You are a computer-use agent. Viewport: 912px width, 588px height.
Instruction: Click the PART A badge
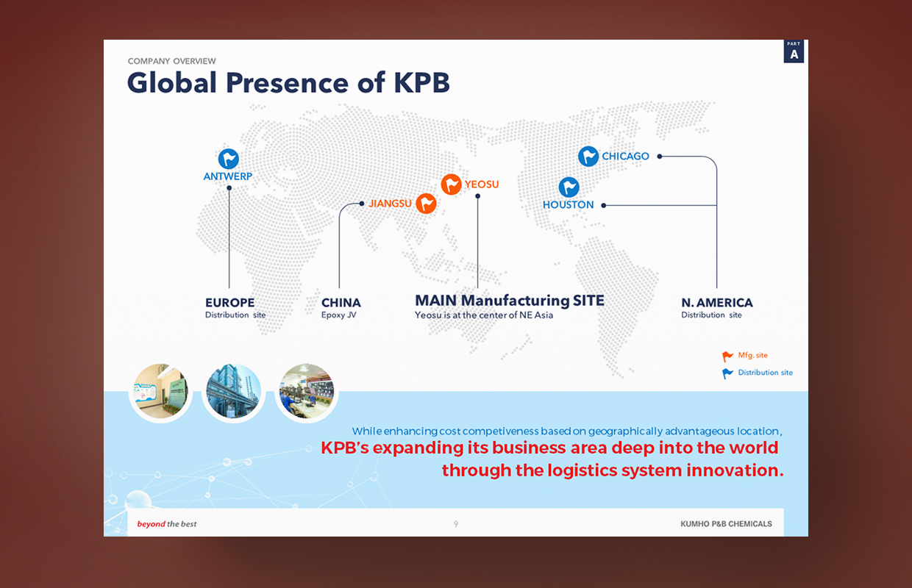click(794, 51)
